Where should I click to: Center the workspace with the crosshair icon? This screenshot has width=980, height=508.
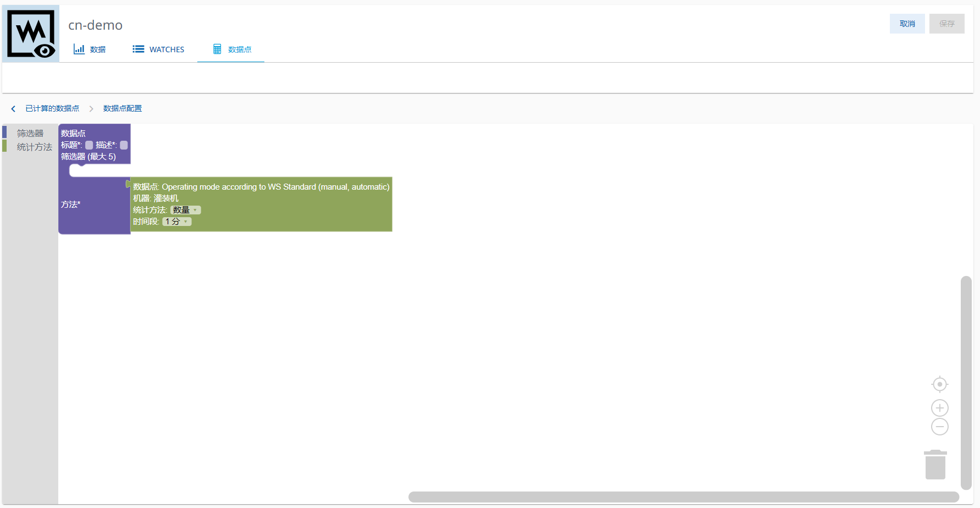click(939, 384)
